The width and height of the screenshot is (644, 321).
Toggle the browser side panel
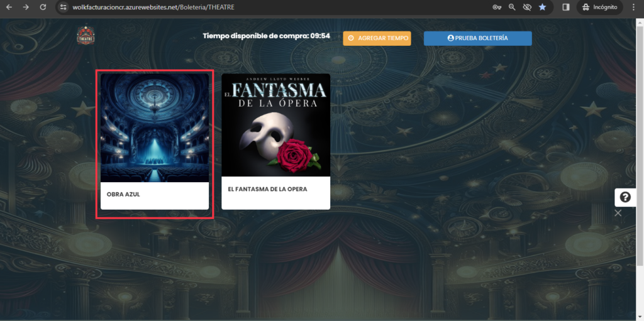565,7
